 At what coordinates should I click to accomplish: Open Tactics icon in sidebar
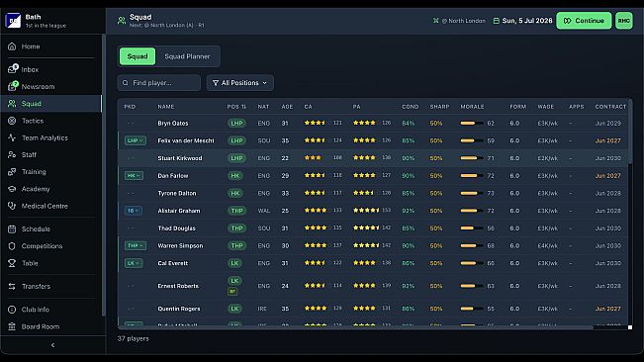tap(12, 121)
